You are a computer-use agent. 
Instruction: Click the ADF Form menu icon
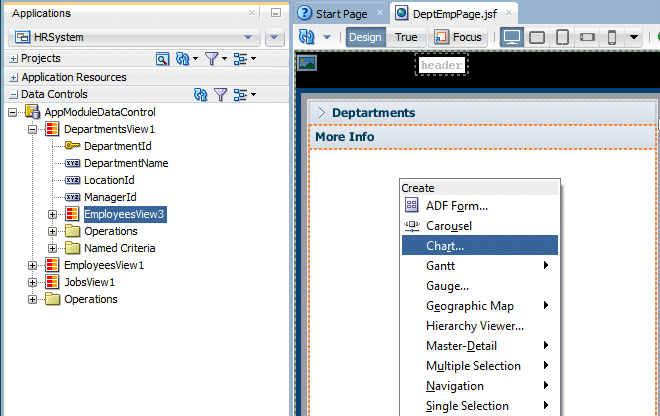411,205
